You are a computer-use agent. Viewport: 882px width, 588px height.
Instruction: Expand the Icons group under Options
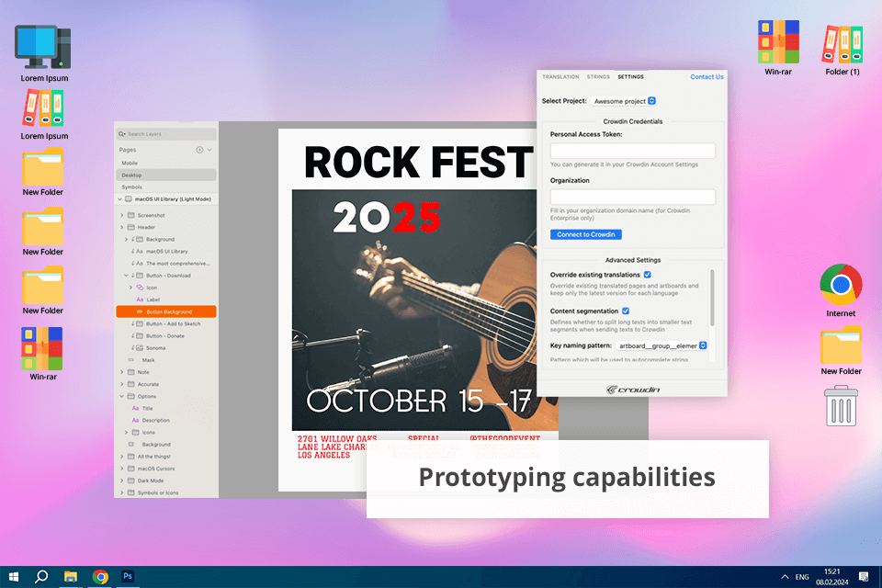tap(126, 433)
